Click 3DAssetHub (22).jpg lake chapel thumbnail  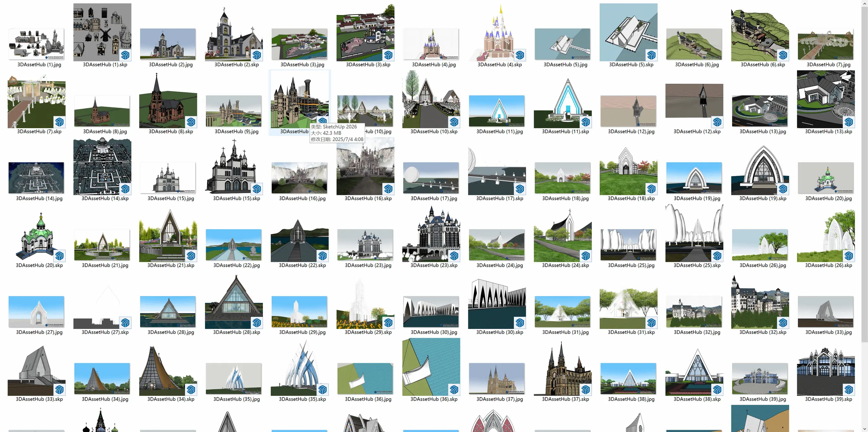(x=233, y=245)
